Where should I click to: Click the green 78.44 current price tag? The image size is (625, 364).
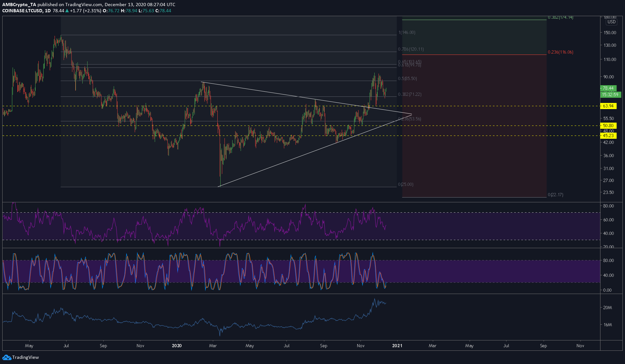608,88
